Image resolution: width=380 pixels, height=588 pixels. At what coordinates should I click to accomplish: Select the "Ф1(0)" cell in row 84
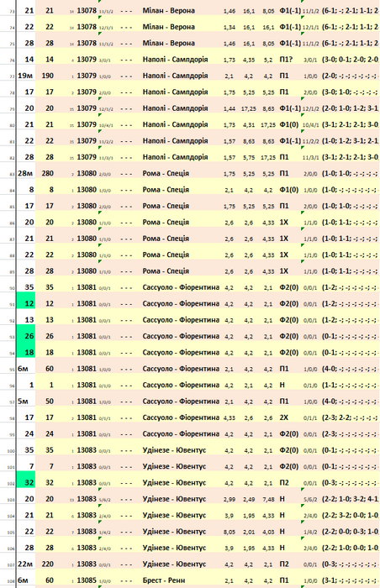click(289, 189)
